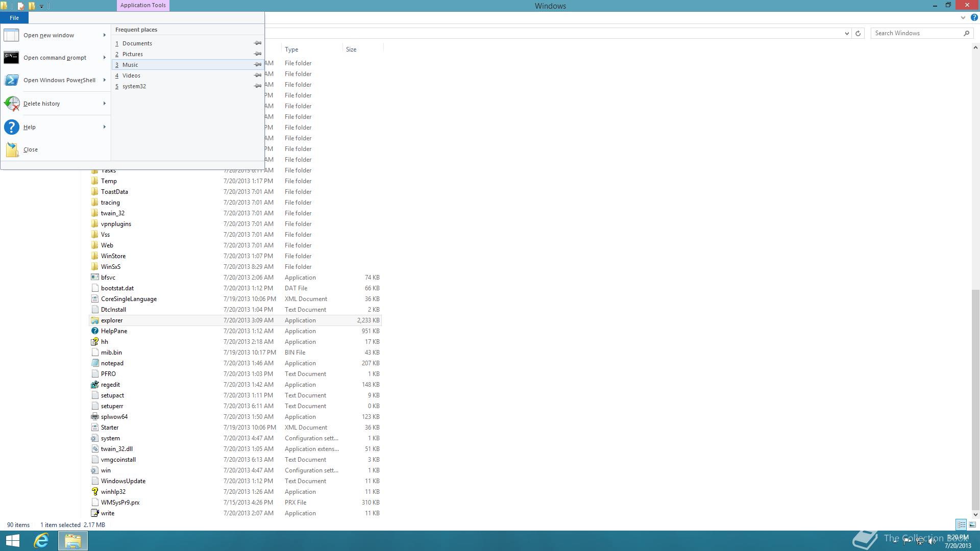Click the ribbon Help icon
Image resolution: width=980 pixels, height=551 pixels.
click(x=974, y=18)
